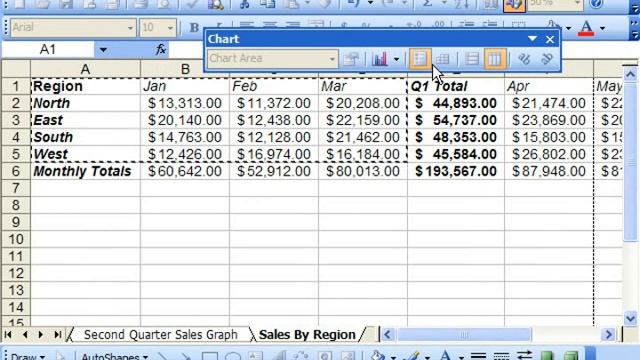640x360 pixels.
Task: Click the Name Box showing A1
Action: pyautogui.click(x=48, y=49)
